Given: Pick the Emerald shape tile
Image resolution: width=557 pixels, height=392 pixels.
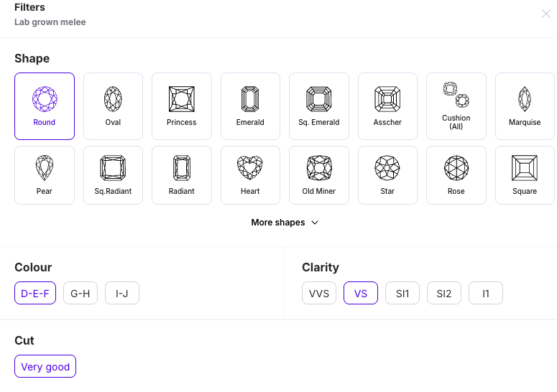Looking at the screenshot, I should [x=250, y=106].
